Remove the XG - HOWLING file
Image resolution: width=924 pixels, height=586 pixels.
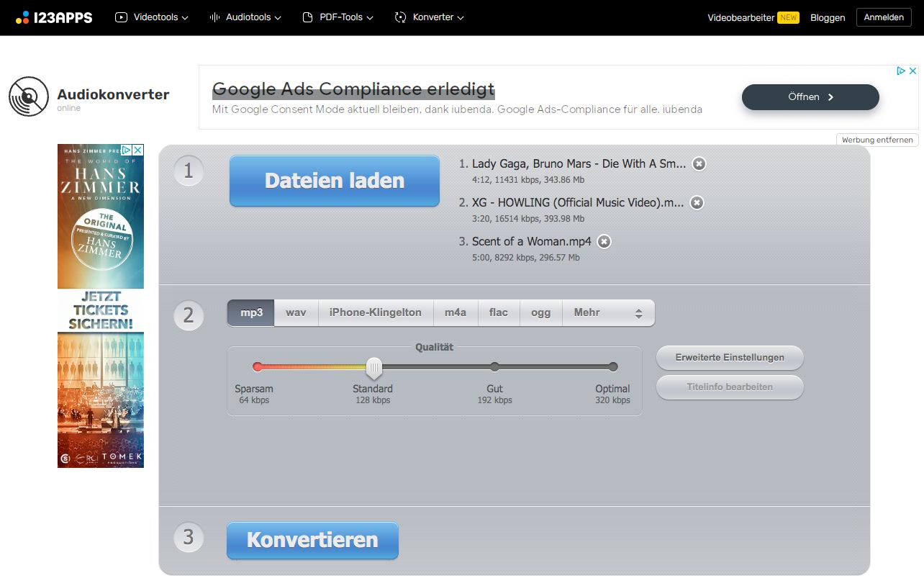(x=697, y=203)
